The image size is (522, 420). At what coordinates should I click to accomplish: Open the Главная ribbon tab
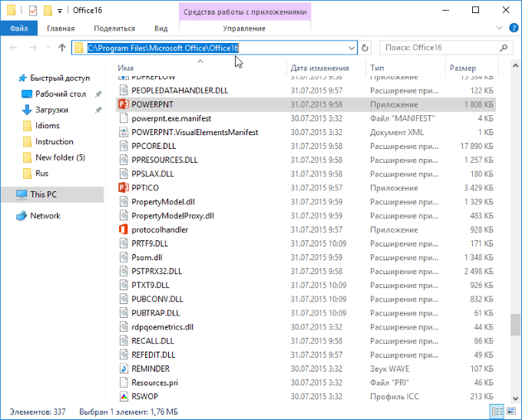61,28
